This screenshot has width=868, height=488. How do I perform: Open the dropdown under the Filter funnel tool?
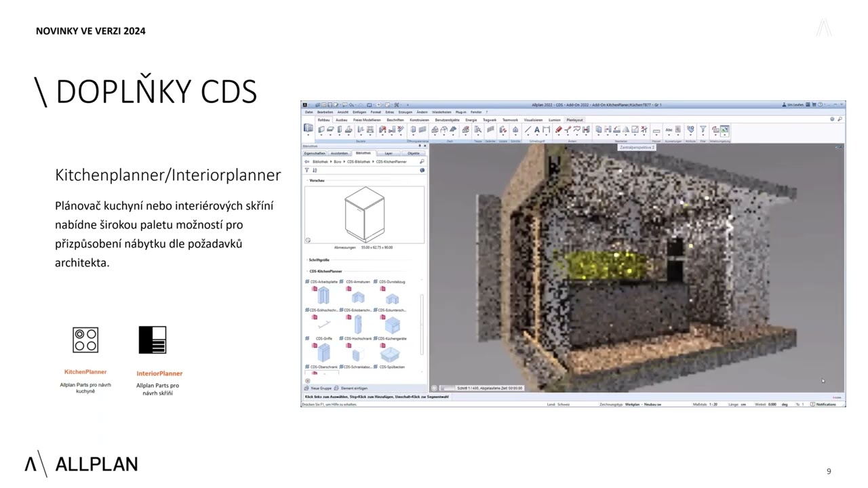[703, 136]
